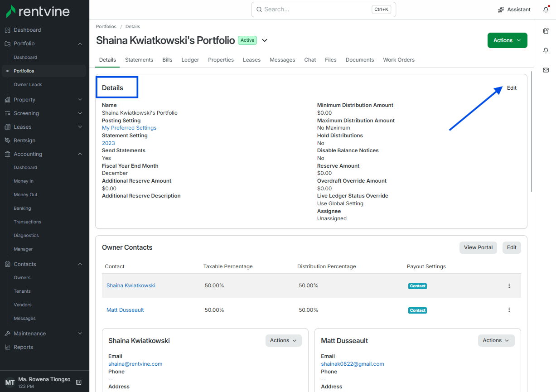Click the Screening icon in sidebar
The image size is (556, 392).
[x=7, y=113]
